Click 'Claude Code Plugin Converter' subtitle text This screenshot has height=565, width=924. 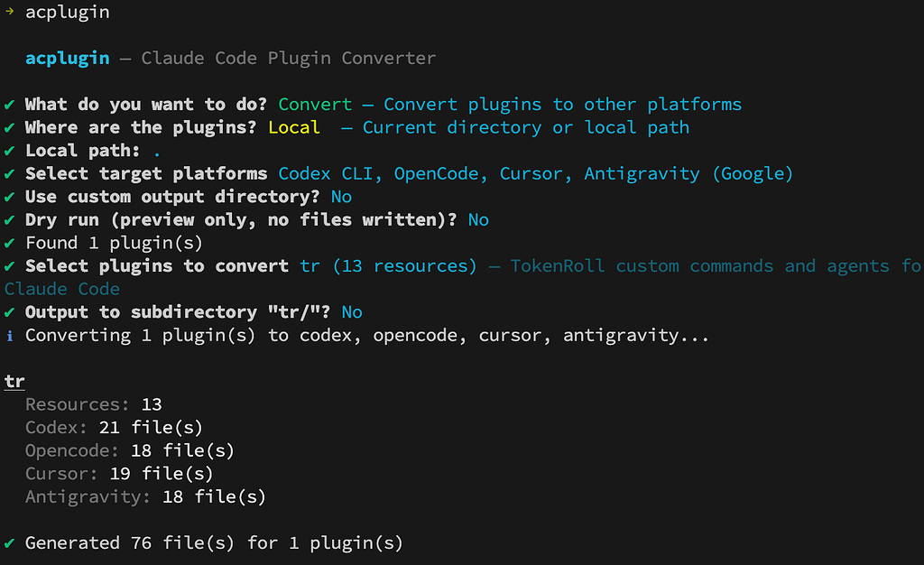click(289, 59)
